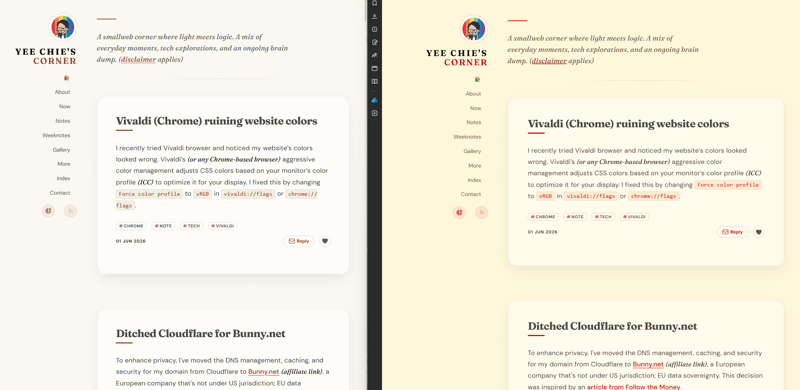This screenshot has height=390, width=800.
Task: Open Now page in left window
Action: coord(65,107)
